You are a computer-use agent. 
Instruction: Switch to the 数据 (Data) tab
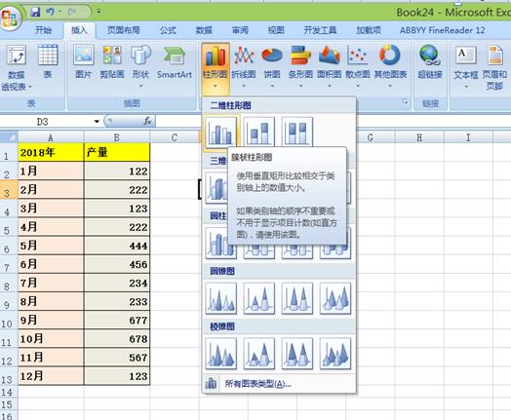[204, 30]
